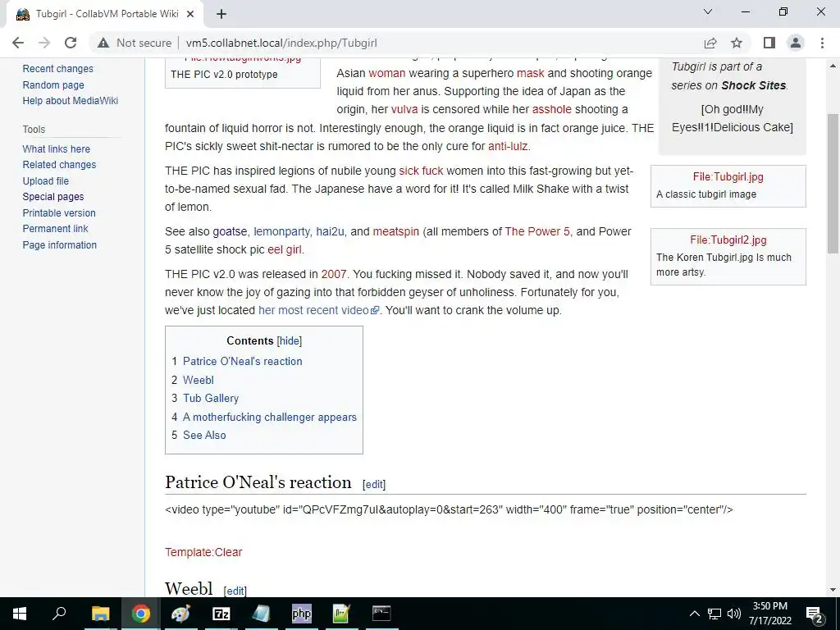This screenshot has height=630, width=840.
Task: Open the paint palette taskbar app
Action: [181, 614]
